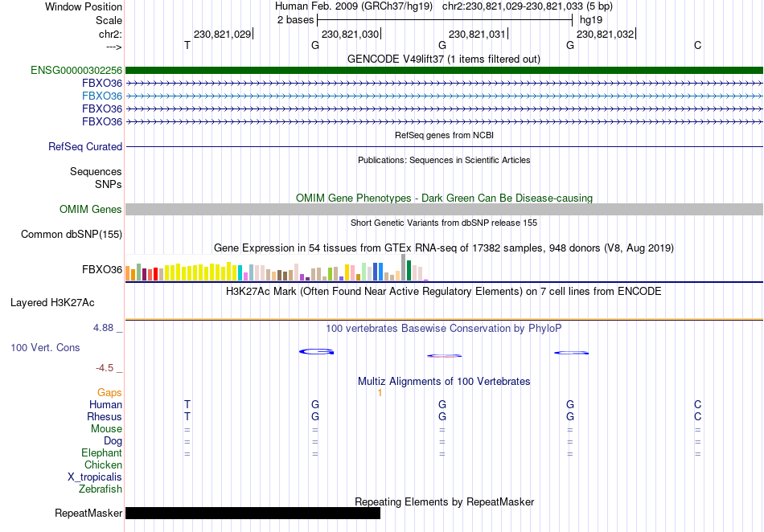Open Publications: Sequences in Scientific Articles title
Viewport: 764px width, 532px height.
444,160
